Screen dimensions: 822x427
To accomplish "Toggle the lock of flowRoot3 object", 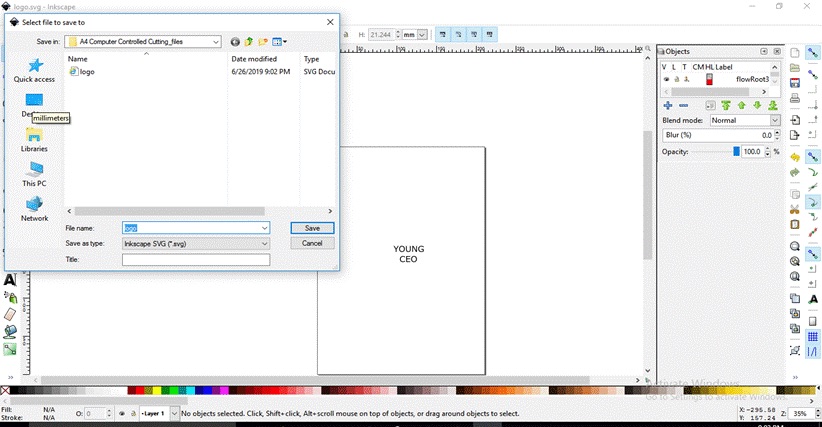I will [x=677, y=79].
